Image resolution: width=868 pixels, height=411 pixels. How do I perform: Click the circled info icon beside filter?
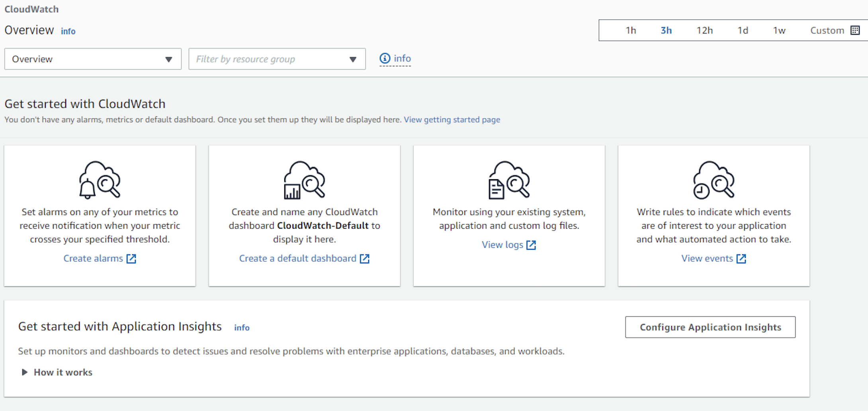[x=385, y=59]
